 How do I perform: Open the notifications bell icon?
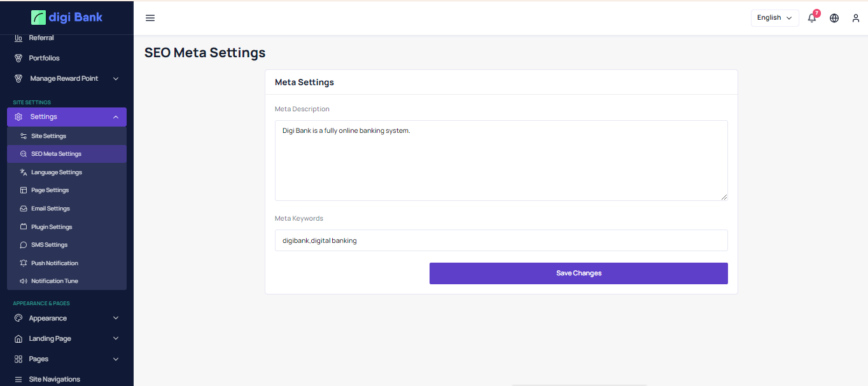coord(811,18)
